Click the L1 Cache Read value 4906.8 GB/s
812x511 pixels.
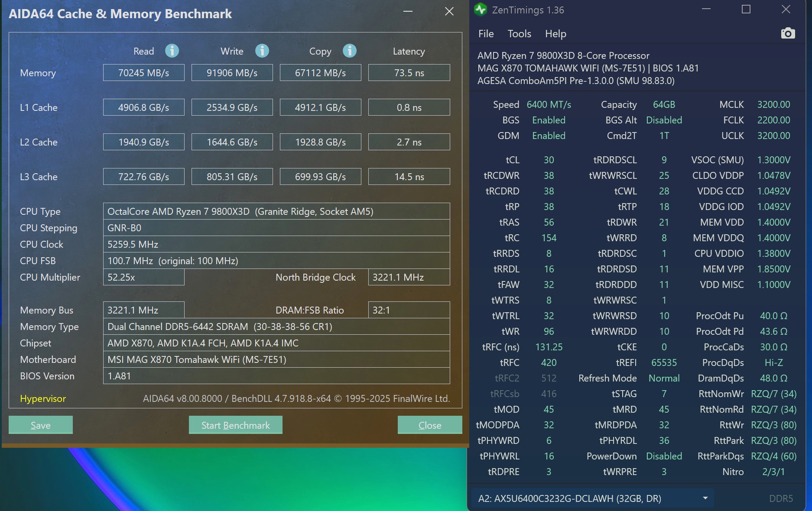point(144,107)
